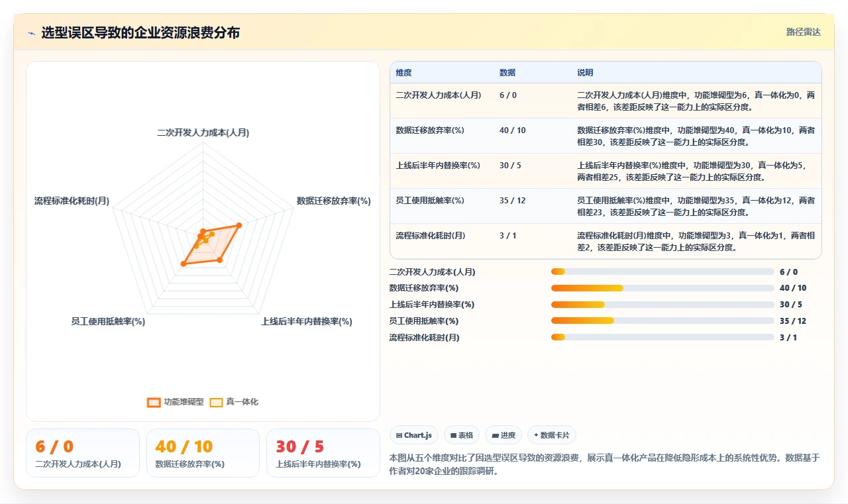Click the 40 / 10 table cell
This screenshot has height=504, width=848.
[x=513, y=130]
